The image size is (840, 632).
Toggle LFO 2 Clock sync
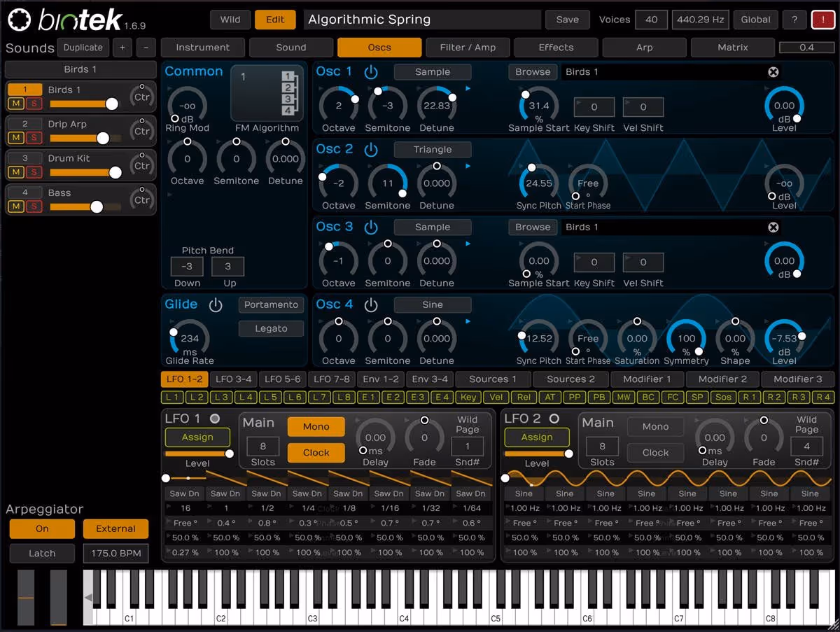[x=655, y=452]
